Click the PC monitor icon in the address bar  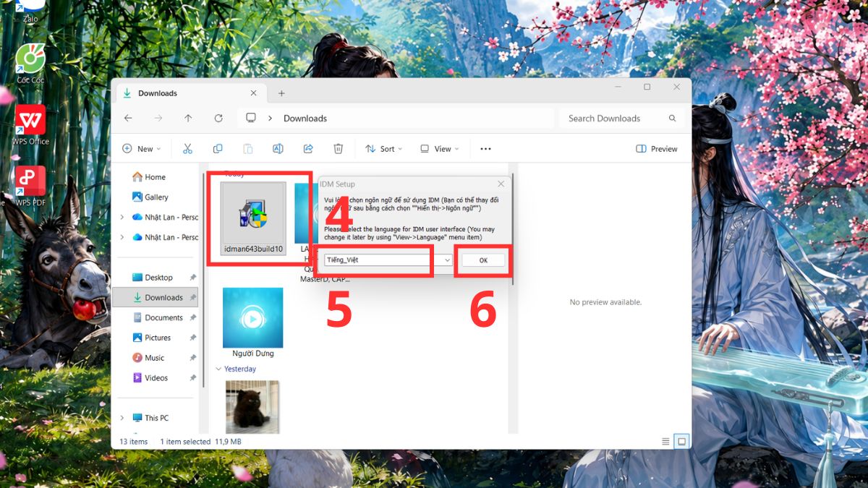click(x=251, y=118)
